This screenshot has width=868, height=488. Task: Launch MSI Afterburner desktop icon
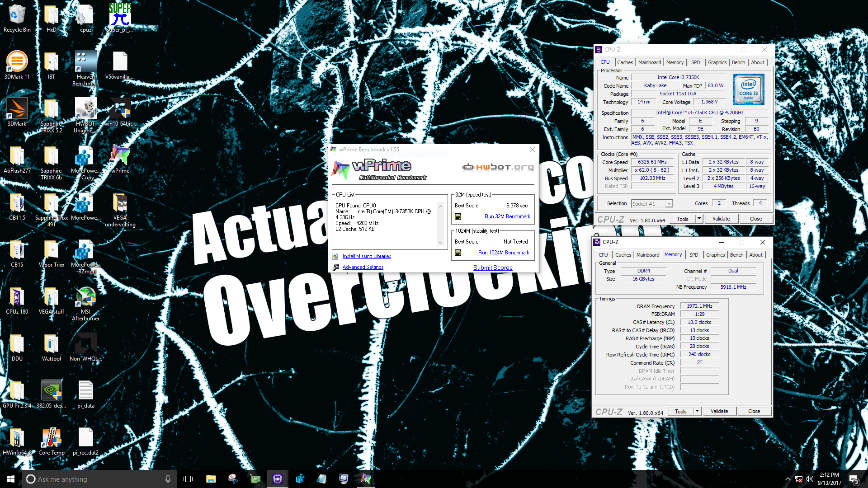tap(85, 303)
